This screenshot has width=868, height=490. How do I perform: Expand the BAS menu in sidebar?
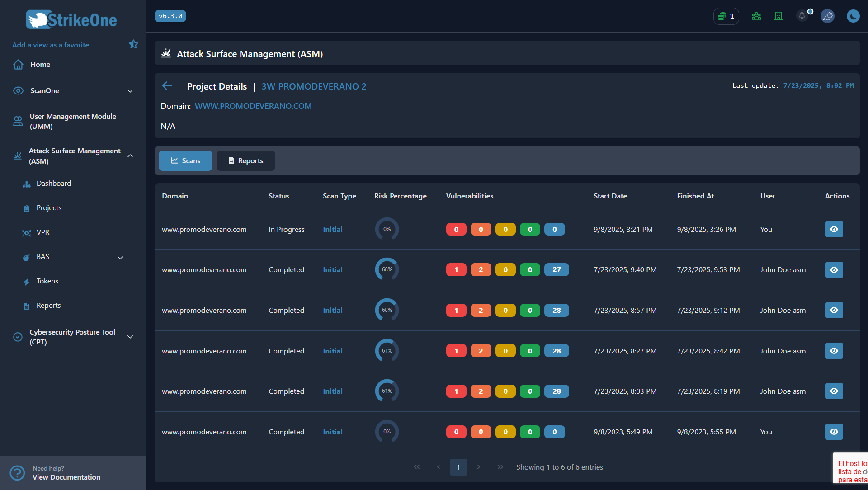pos(120,257)
